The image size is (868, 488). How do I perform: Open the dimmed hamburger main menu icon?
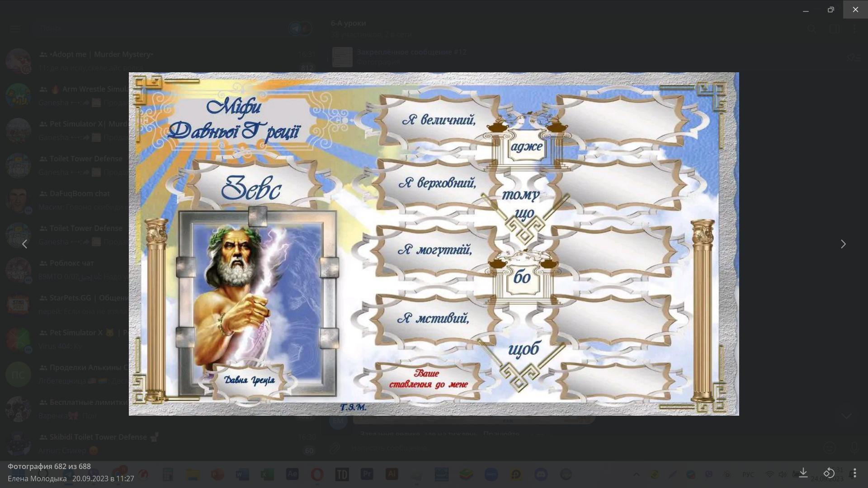coord(15,28)
